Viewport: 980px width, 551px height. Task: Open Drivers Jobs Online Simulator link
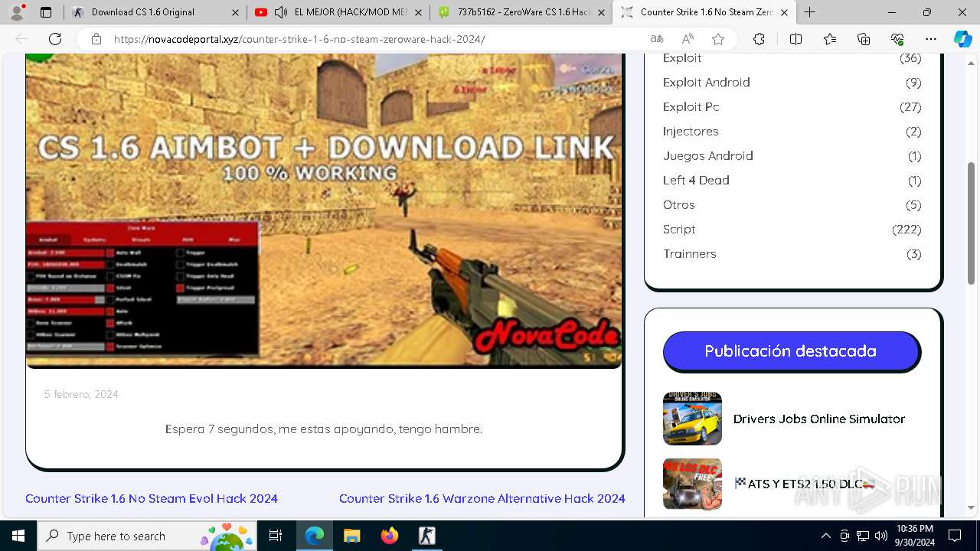click(819, 419)
